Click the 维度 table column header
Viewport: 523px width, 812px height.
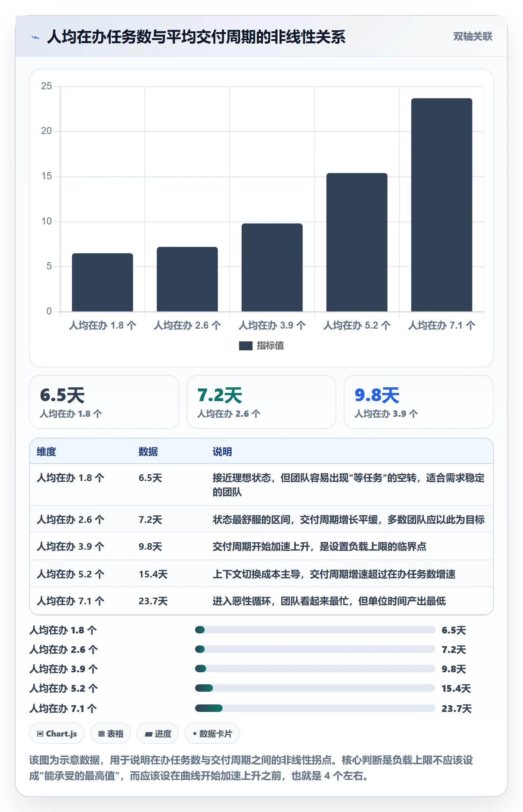point(46,452)
